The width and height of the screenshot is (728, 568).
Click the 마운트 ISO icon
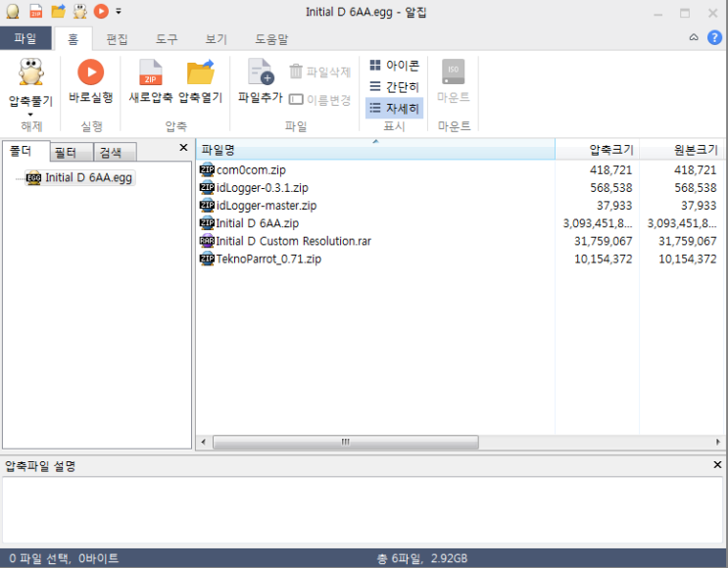pyautogui.click(x=453, y=71)
